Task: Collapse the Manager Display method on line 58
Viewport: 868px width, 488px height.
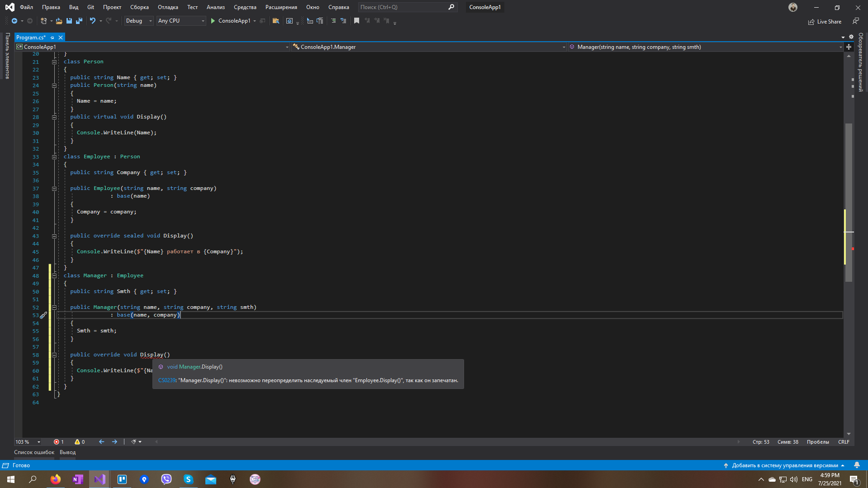Action: click(54, 355)
